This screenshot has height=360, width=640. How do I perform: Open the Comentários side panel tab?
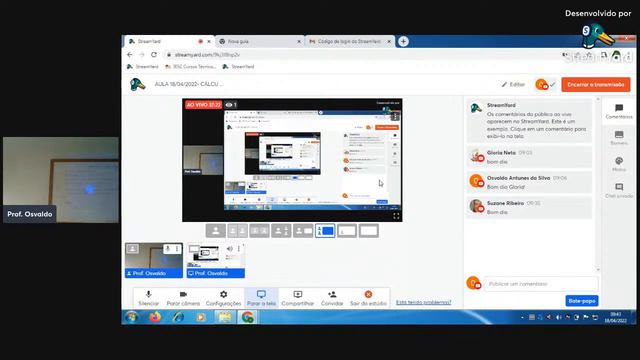(619, 111)
